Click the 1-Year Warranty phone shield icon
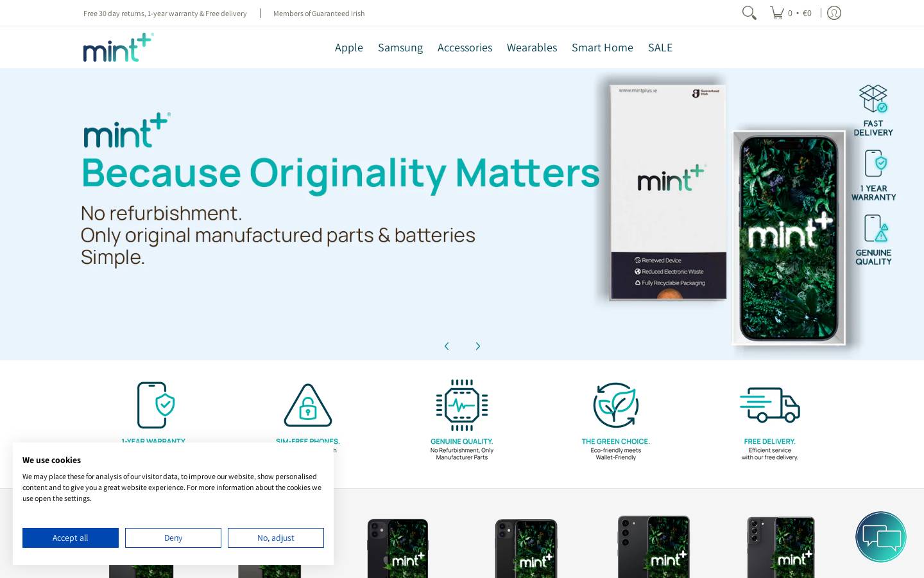924x578 pixels. coord(156,405)
